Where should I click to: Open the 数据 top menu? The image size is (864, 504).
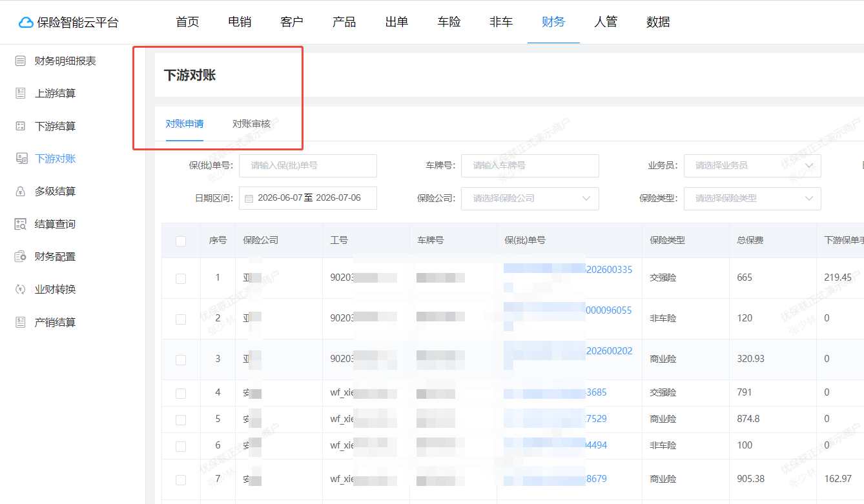(658, 22)
